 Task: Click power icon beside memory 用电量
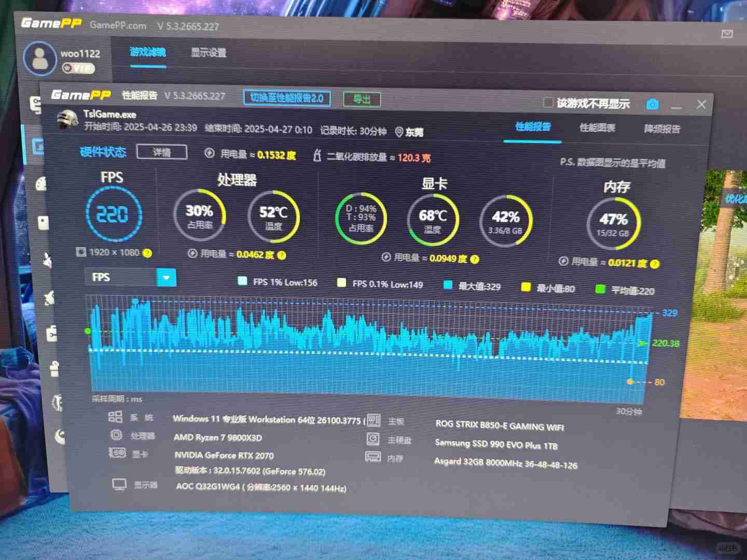[563, 261]
